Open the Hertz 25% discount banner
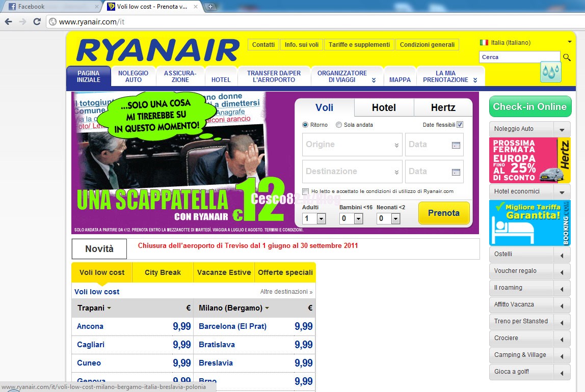 pyautogui.click(x=530, y=160)
